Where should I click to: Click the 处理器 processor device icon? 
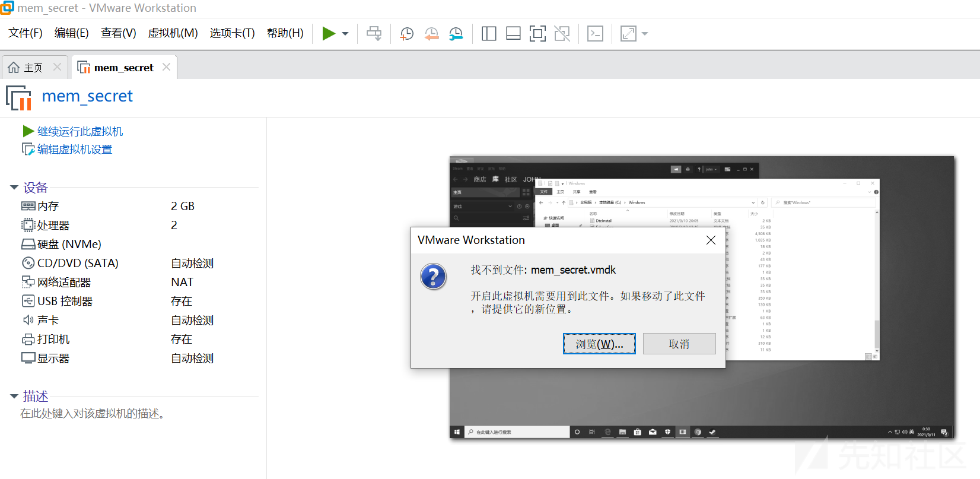click(x=28, y=225)
